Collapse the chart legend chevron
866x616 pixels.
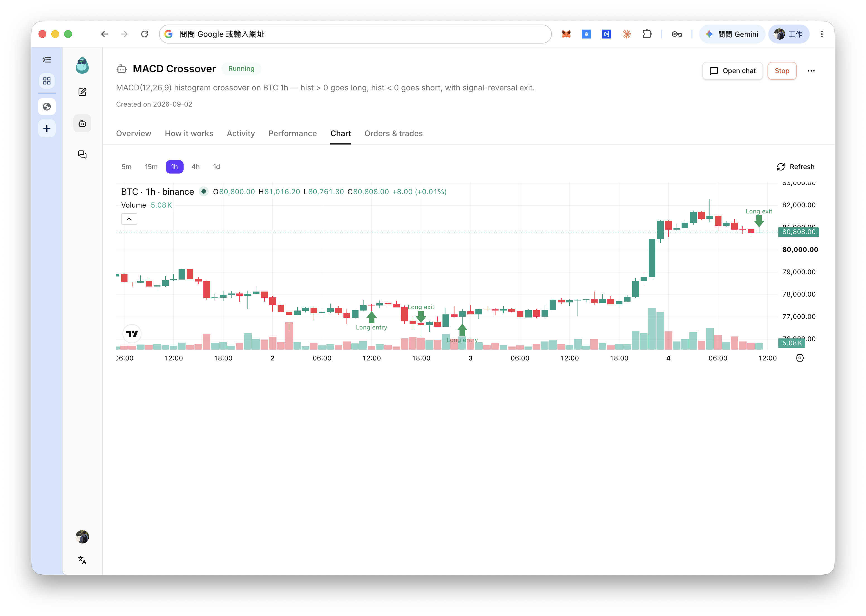pos(129,219)
